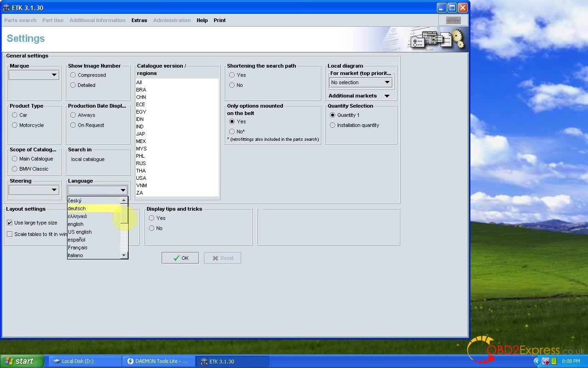The image size is (588, 368).
Task: Open the Help menu
Action: pyautogui.click(x=202, y=20)
